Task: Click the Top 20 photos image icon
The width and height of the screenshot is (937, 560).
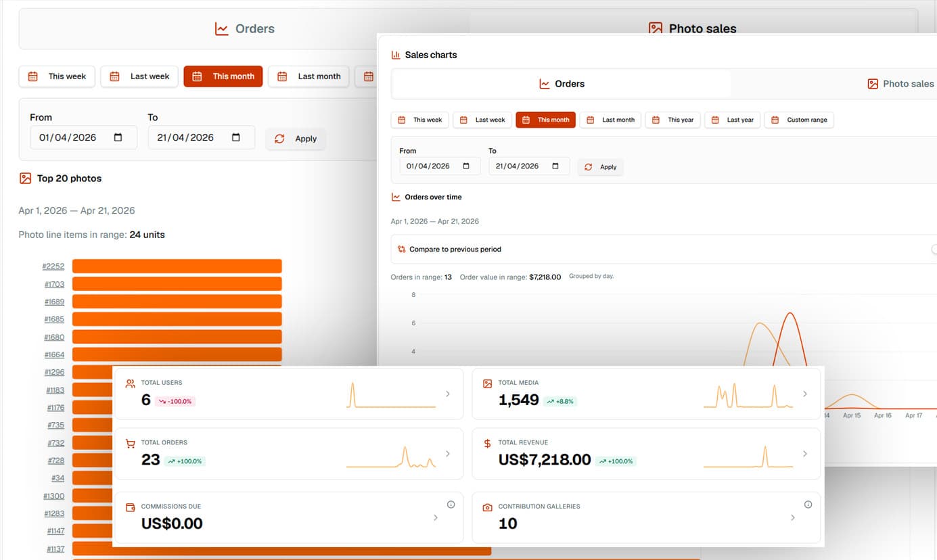Action: (x=26, y=178)
